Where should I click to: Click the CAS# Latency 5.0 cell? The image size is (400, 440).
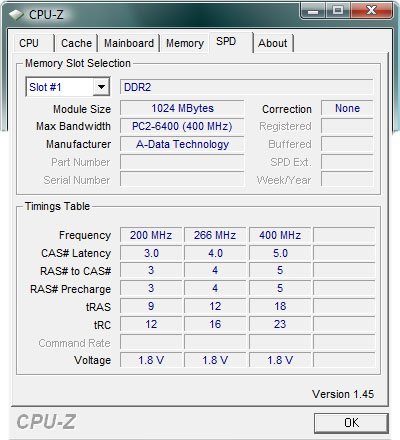pyautogui.click(x=280, y=253)
